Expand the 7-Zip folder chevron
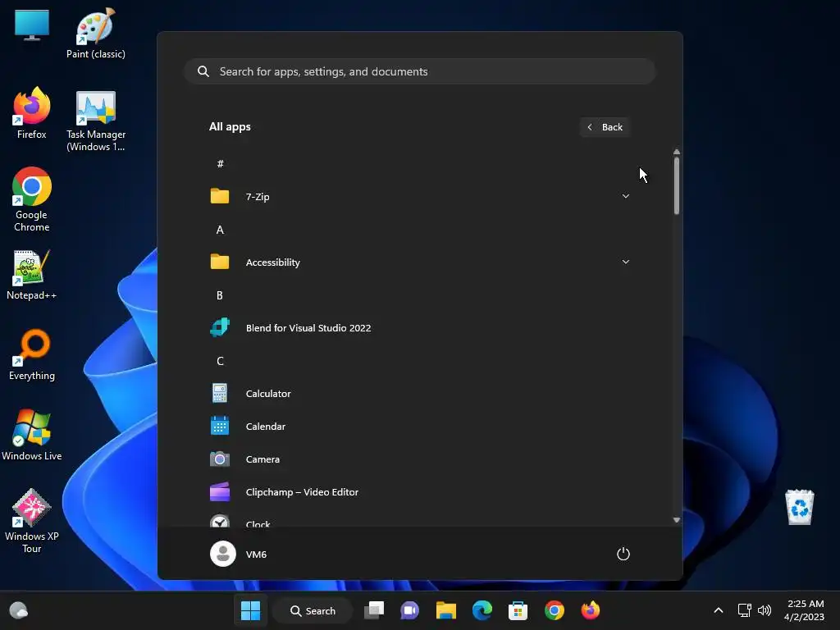The image size is (840, 630). (625, 197)
